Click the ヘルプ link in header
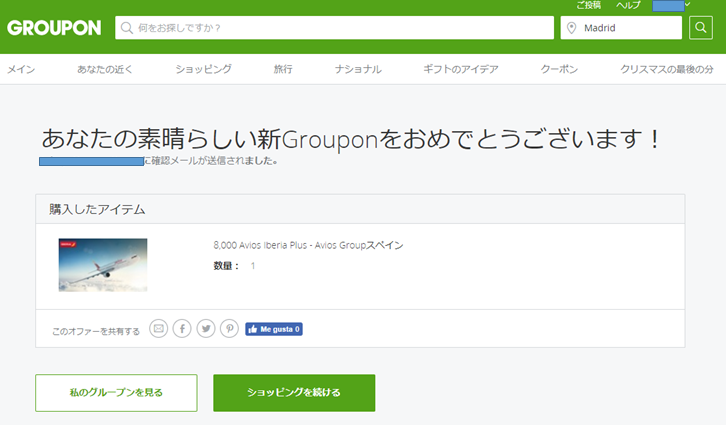Screen dimensions: 726x425 [628, 5]
